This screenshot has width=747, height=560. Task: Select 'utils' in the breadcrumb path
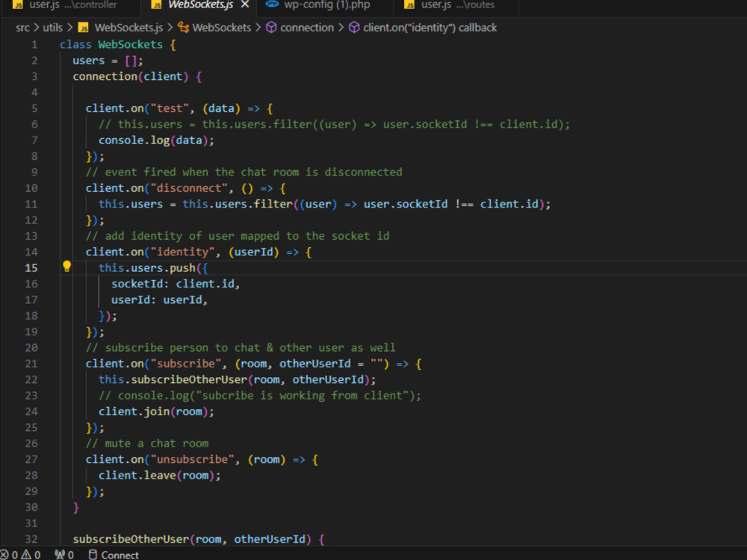pos(52,28)
